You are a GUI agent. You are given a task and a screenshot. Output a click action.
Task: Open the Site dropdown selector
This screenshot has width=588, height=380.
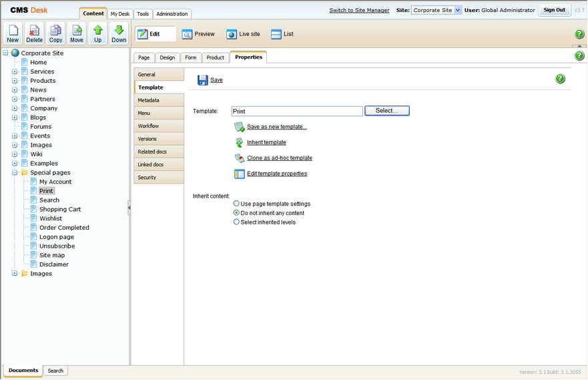point(436,10)
